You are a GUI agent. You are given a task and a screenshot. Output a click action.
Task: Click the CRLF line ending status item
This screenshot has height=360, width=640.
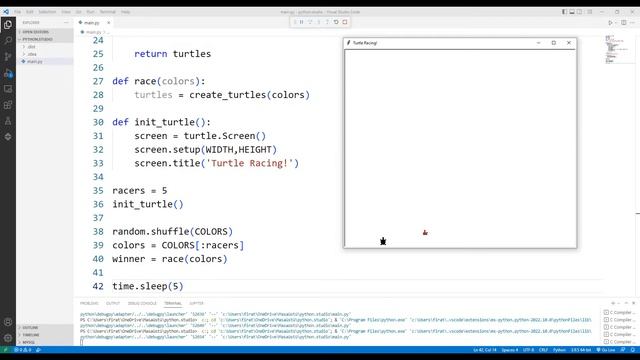tap(543, 350)
